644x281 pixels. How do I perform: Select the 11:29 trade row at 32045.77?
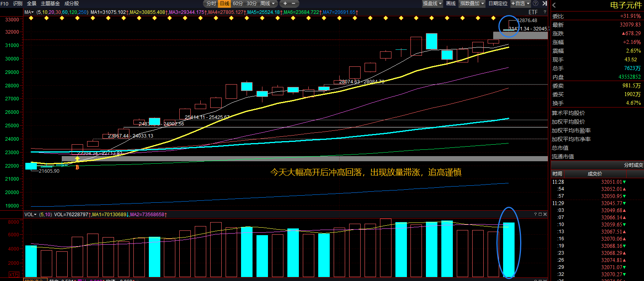(x=597, y=204)
